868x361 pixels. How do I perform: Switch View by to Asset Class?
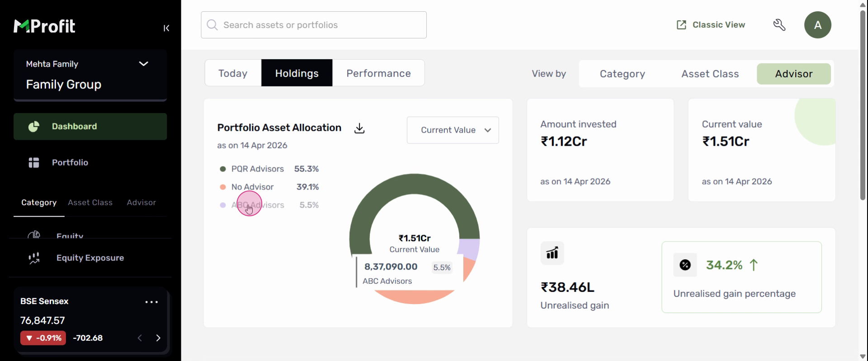pyautogui.click(x=710, y=74)
